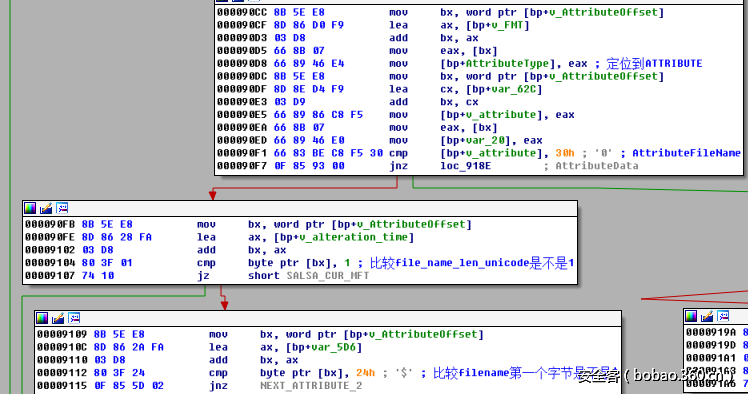Select the jump target label loc_918E
The height and width of the screenshot is (394, 748).
pyautogui.click(x=465, y=166)
